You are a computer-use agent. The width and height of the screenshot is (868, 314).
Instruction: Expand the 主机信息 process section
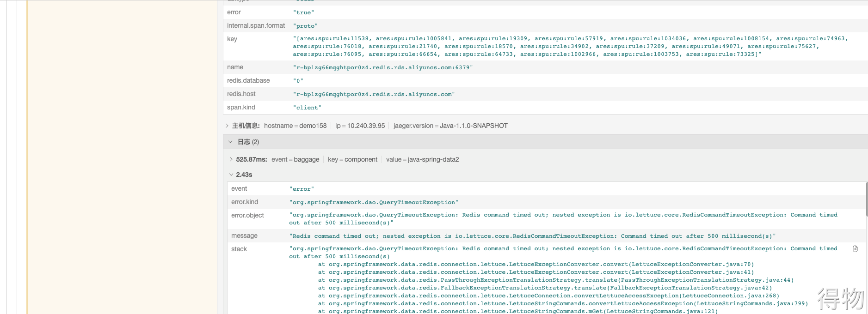(x=227, y=126)
